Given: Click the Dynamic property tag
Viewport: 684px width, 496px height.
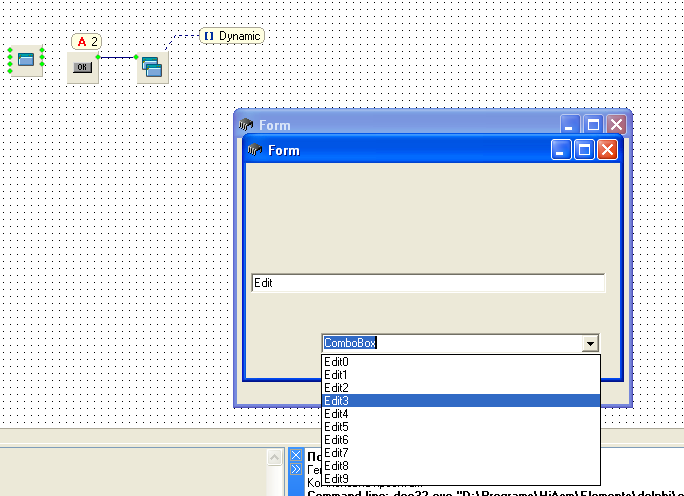Looking at the screenshot, I should (x=232, y=36).
